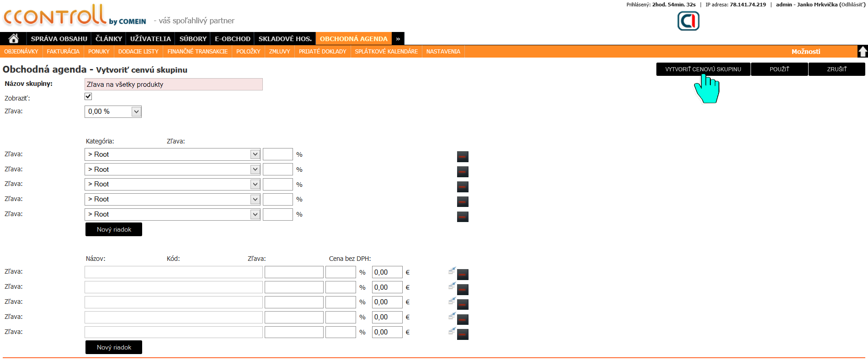
Task: Open product picker for last product row
Action: pos(452,331)
